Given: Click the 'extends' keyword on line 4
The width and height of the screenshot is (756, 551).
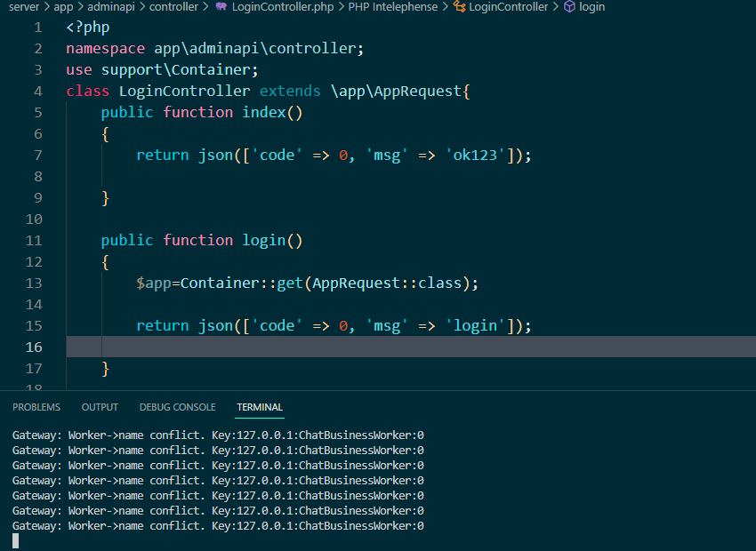Looking at the screenshot, I should [x=290, y=91].
